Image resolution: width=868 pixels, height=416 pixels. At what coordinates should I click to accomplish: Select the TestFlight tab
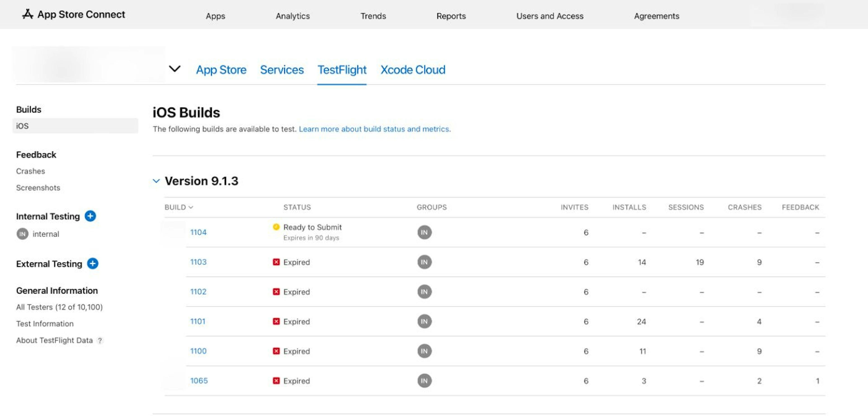[x=342, y=69]
